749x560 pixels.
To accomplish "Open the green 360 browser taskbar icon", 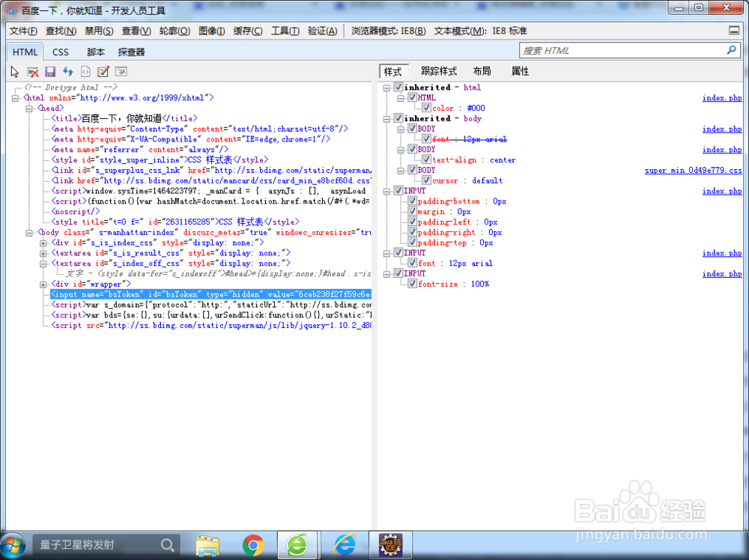I will 297,546.
